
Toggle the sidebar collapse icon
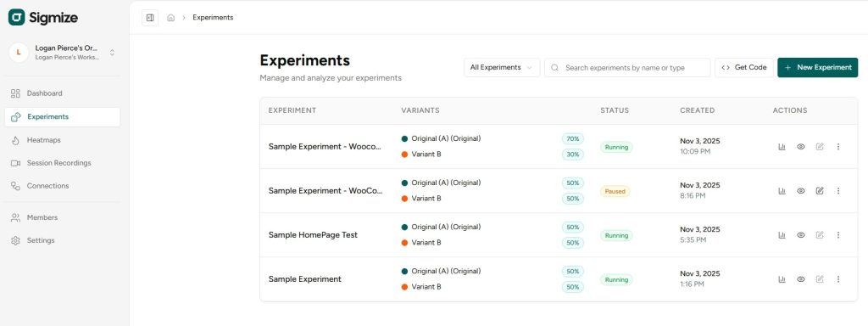coord(150,18)
